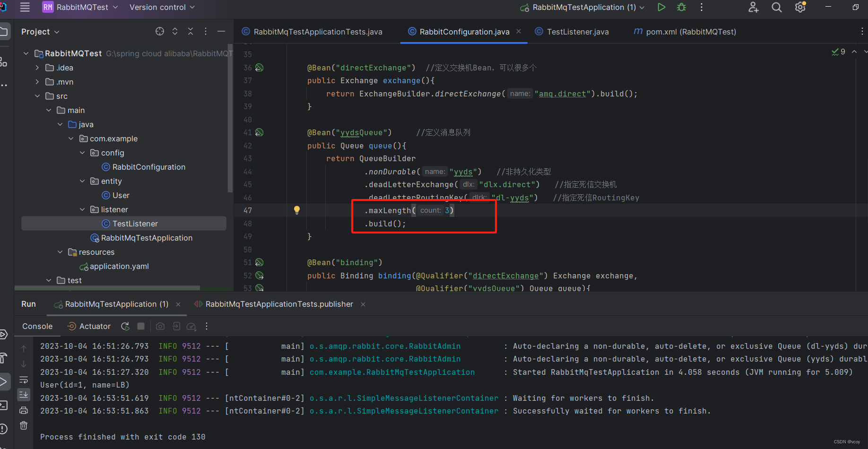The width and height of the screenshot is (868, 449).
Task: Click the bean gutter icon on line 51
Action: tap(260, 262)
